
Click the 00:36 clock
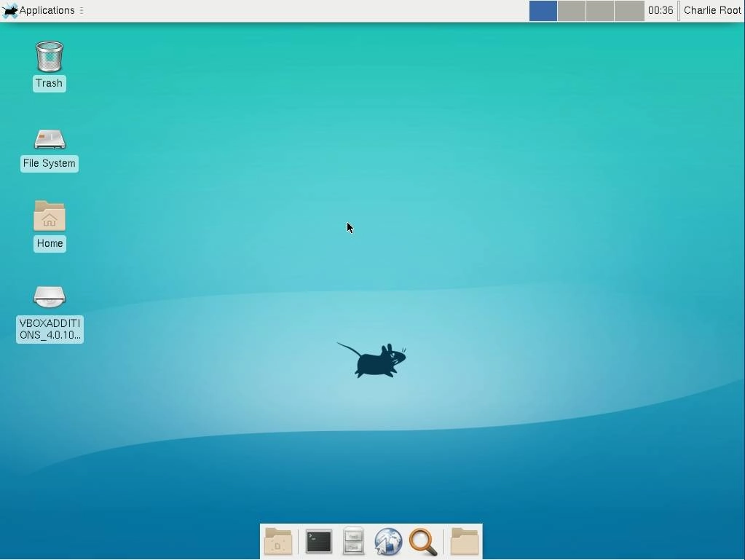tap(661, 10)
